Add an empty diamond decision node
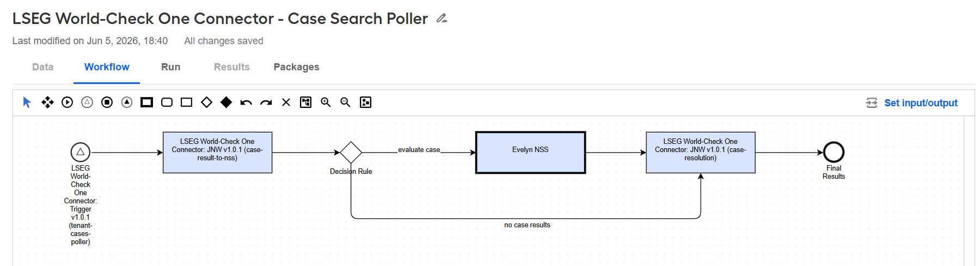The width and height of the screenshot is (980, 266). click(206, 102)
